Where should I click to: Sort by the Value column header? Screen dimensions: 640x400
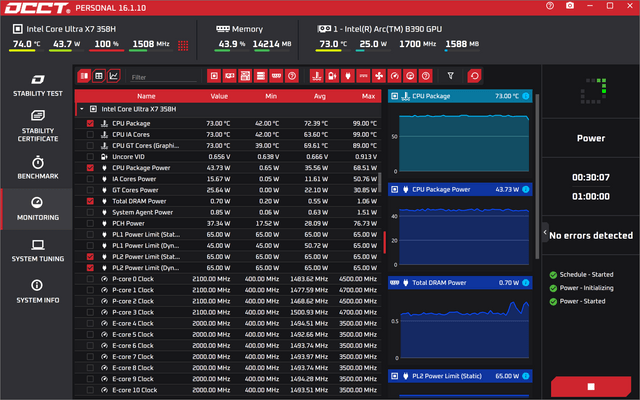(219, 96)
